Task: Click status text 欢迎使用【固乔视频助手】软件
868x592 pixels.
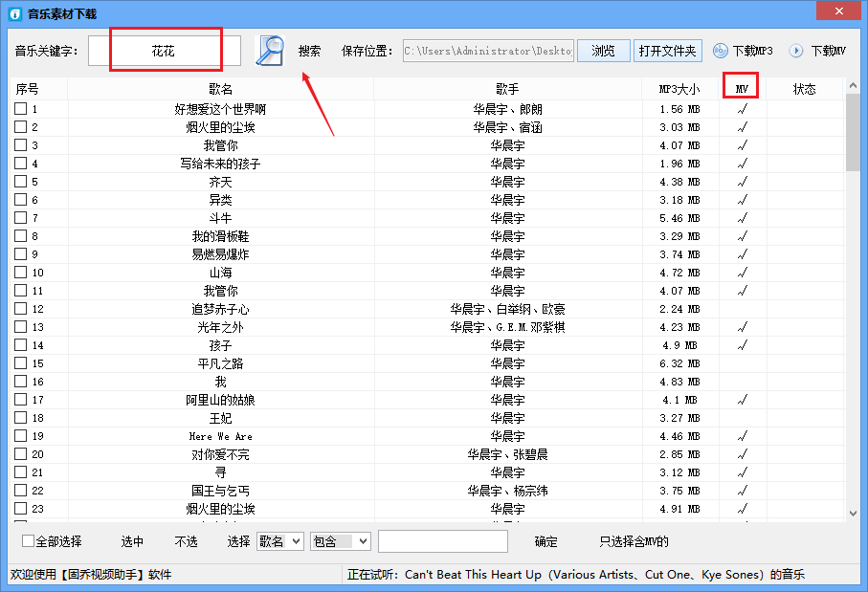Action: [x=91, y=574]
